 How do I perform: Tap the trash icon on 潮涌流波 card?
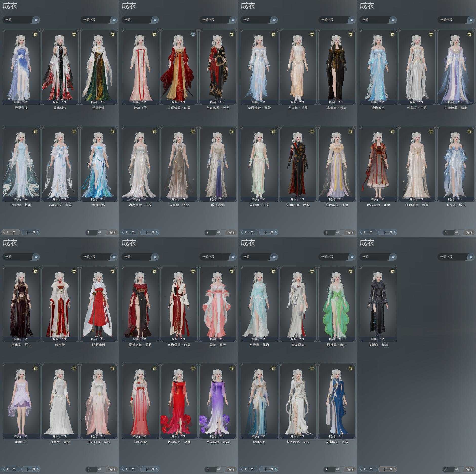pyautogui.click(x=113, y=131)
